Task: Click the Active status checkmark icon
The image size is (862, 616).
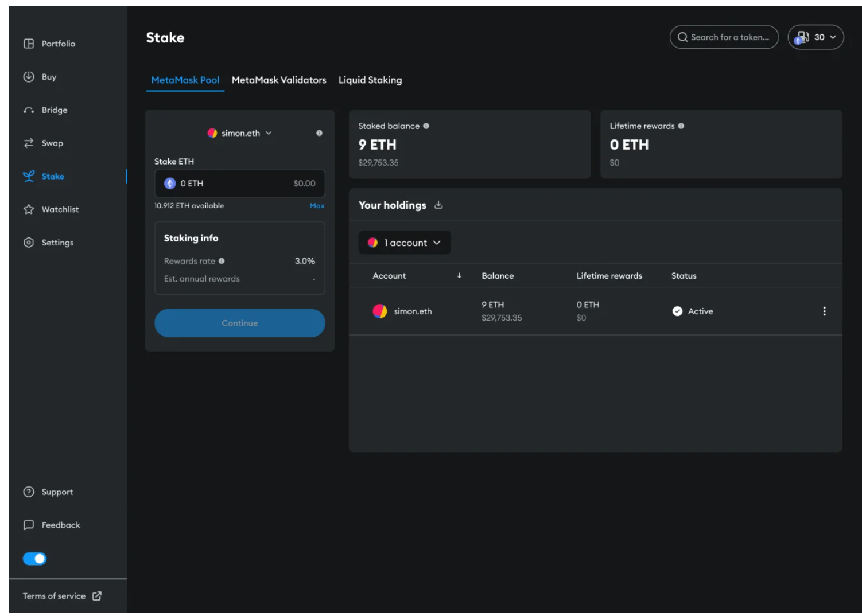Action: coord(677,311)
